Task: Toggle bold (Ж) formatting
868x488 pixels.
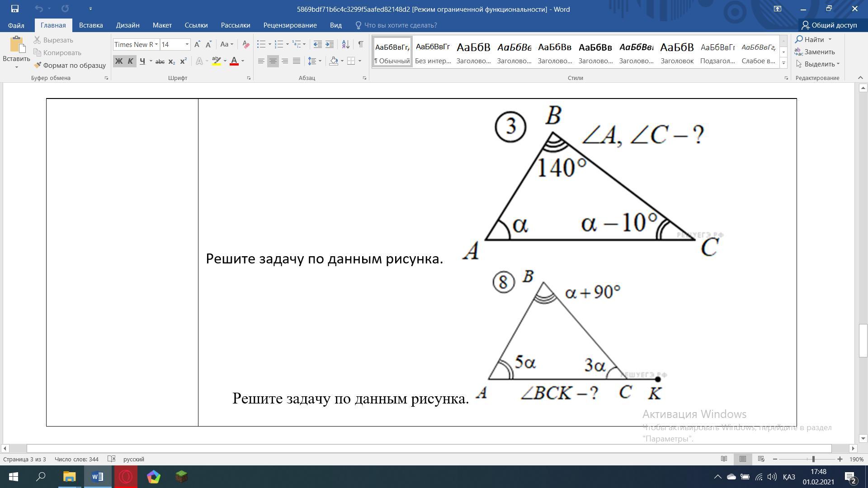Action: tap(119, 61)
